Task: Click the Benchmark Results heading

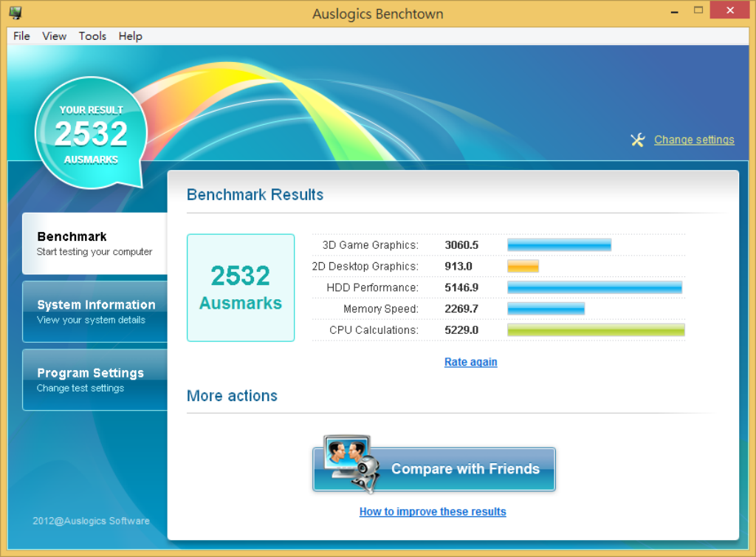Action: (x=255, y=195)
